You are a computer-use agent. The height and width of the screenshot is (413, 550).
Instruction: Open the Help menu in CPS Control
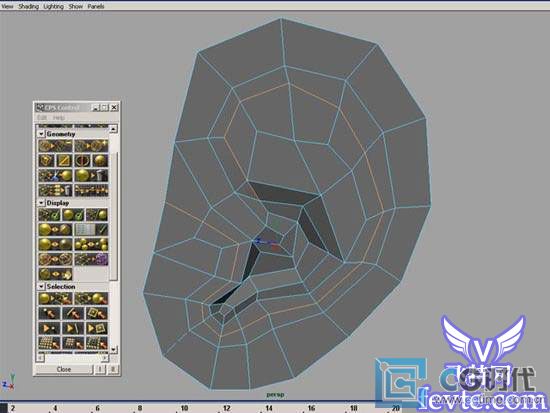(x=59, y=117)
